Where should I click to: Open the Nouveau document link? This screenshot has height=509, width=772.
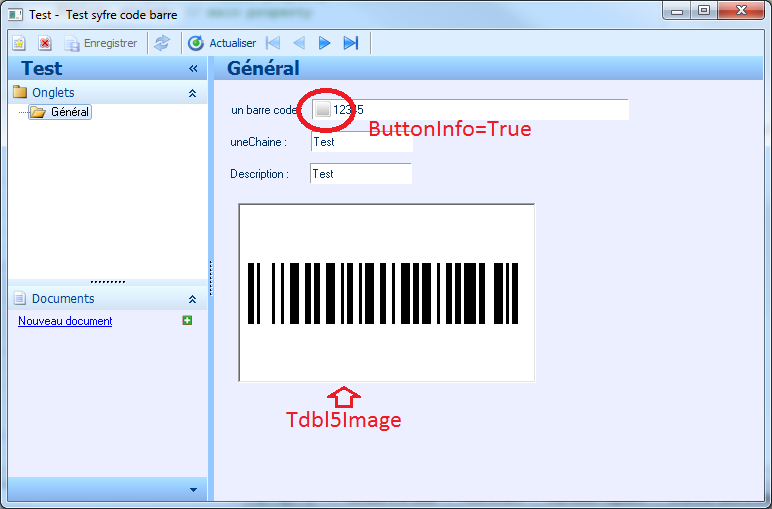click(x=65, y=321)
